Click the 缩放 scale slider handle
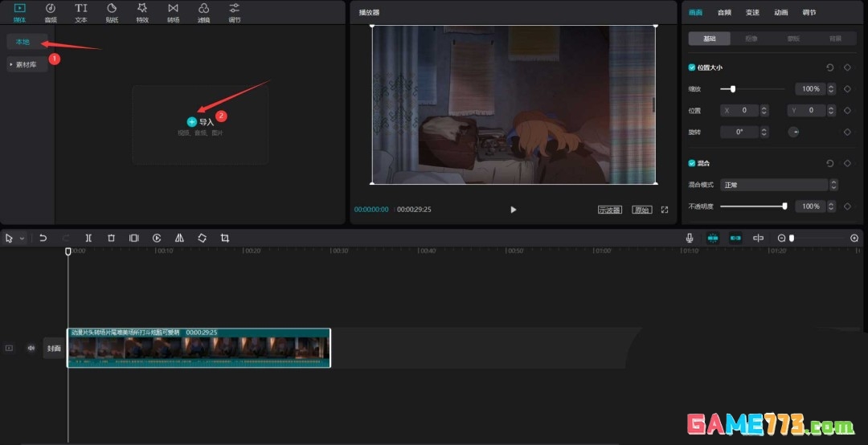 (733, 88)
